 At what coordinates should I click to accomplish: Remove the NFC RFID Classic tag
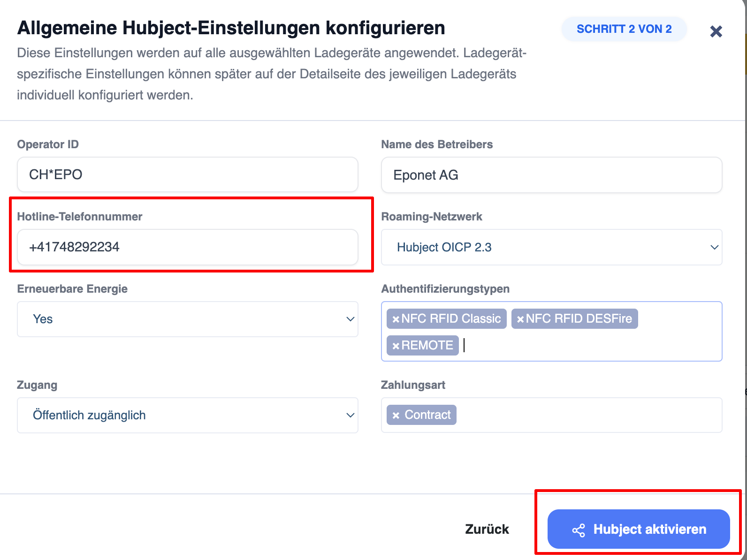point(396,319)
